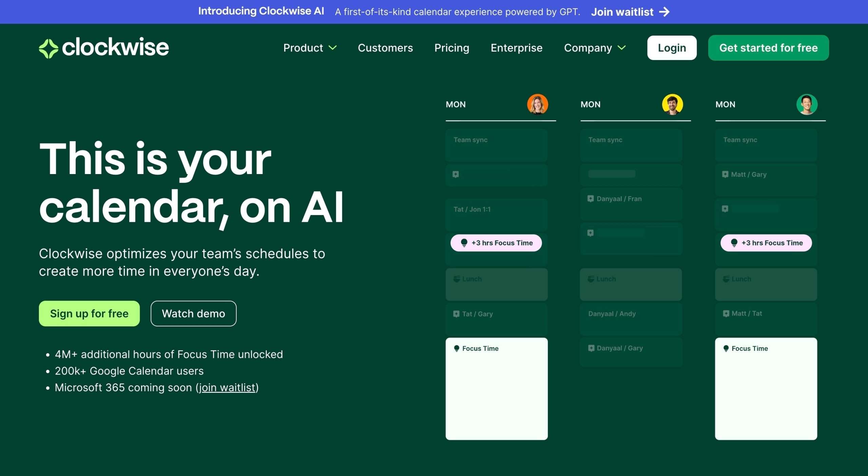Click the third column's MON header
Viewport: 868px width, 476px height.
point(725,104)
